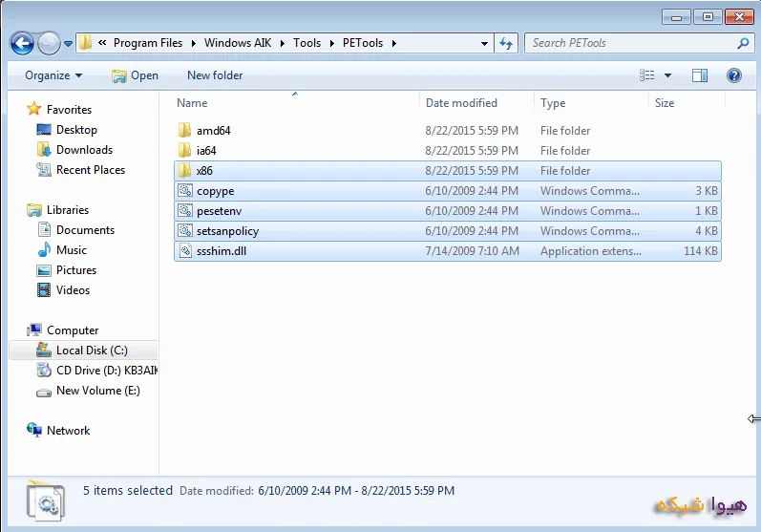The height and width of the screenshot is (532, 761).
Task: Select the x86 folder icon
Action: [x=184, y=170]
